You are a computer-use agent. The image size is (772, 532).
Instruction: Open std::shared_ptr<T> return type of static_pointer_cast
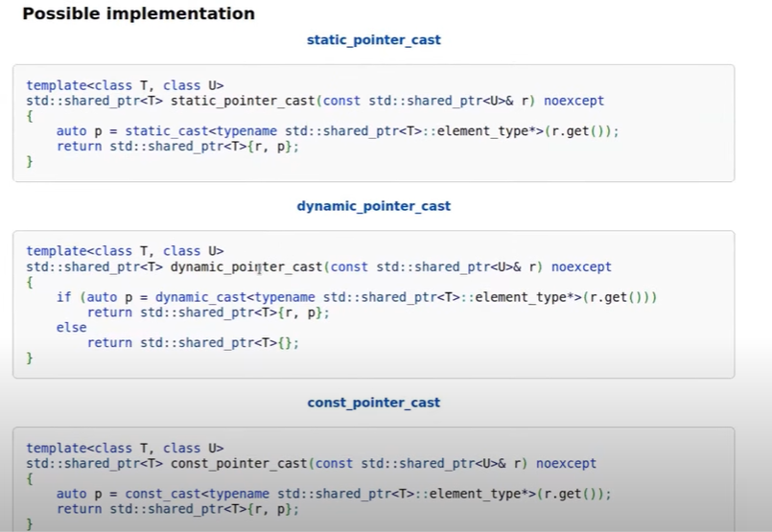tap(94, 101)
